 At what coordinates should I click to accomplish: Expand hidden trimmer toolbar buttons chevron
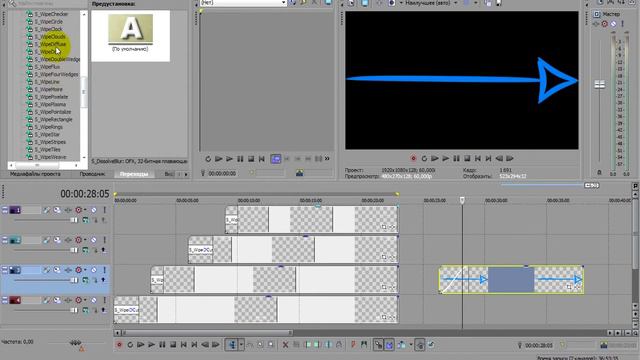(327, 159)
